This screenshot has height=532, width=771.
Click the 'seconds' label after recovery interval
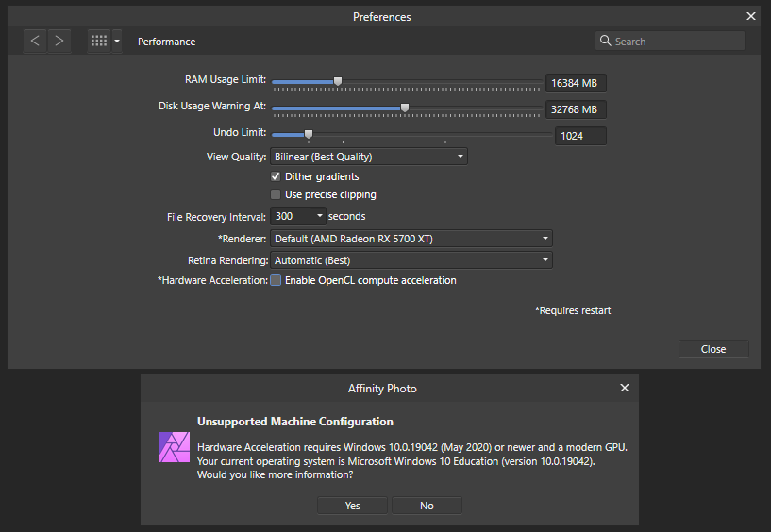point(346,216)
